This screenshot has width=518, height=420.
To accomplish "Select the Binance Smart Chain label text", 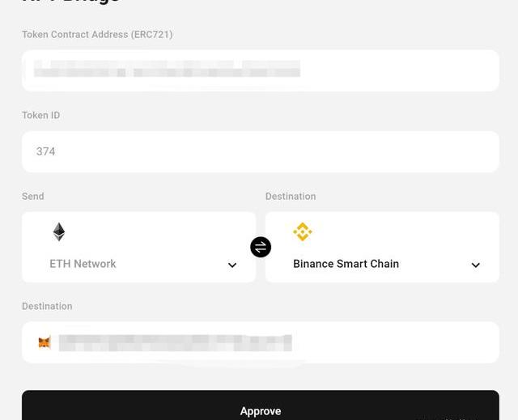I will (346, 264).
